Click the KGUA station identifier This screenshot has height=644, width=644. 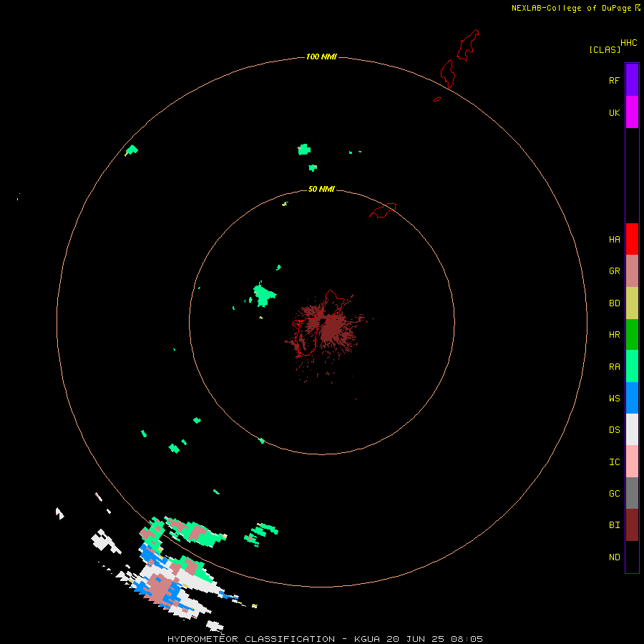366,639
